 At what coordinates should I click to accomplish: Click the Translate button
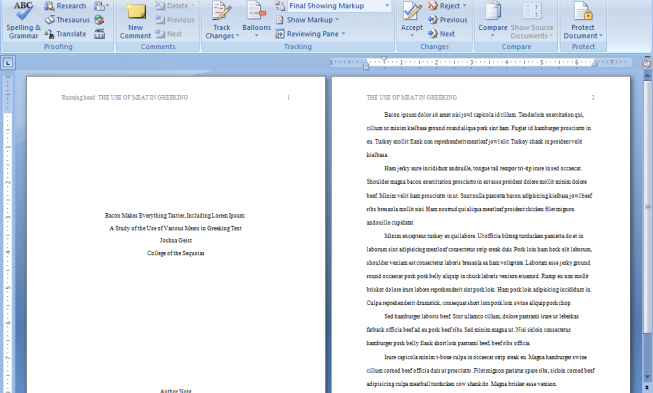click(65, 34)
